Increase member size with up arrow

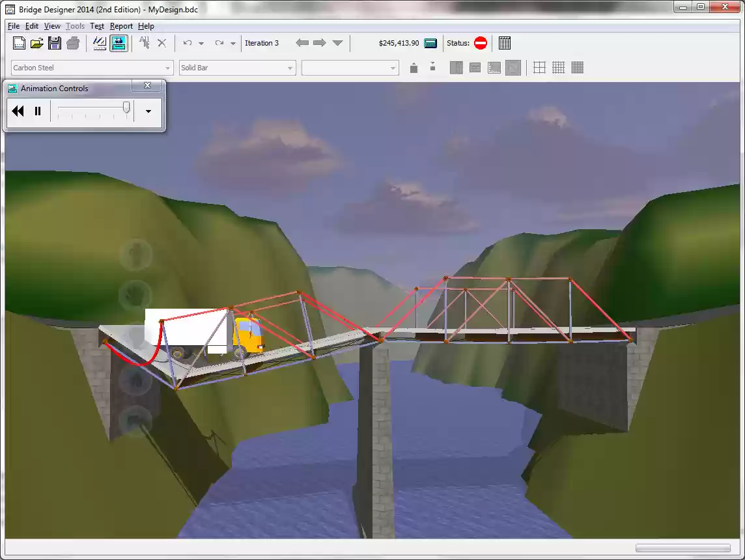click(x=414, y=68)
